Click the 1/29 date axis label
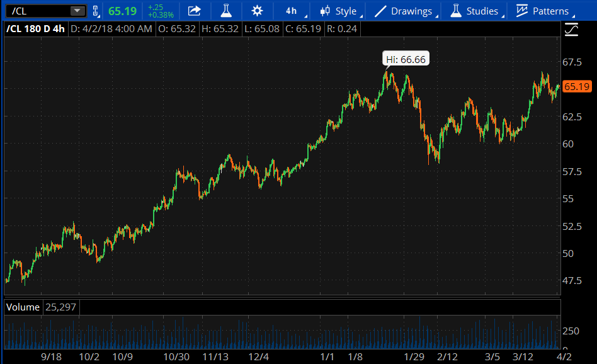This screenshot has width=597, height=364. click(414, 357)
